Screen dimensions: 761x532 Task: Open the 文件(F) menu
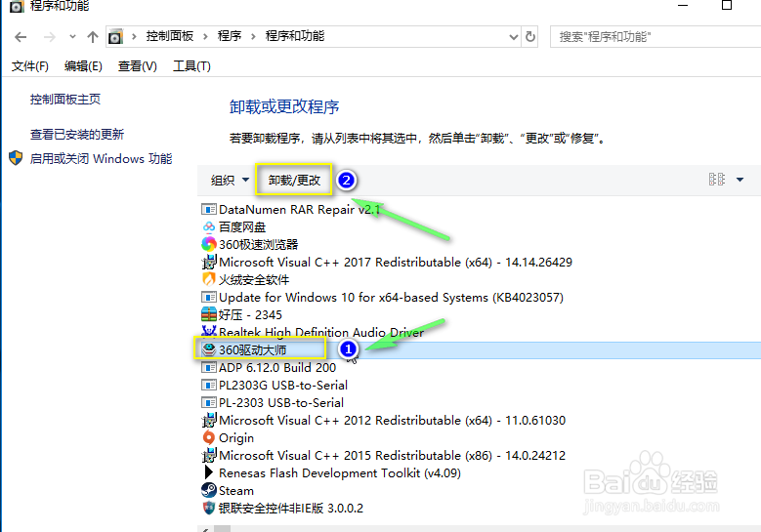click(30, 66)
